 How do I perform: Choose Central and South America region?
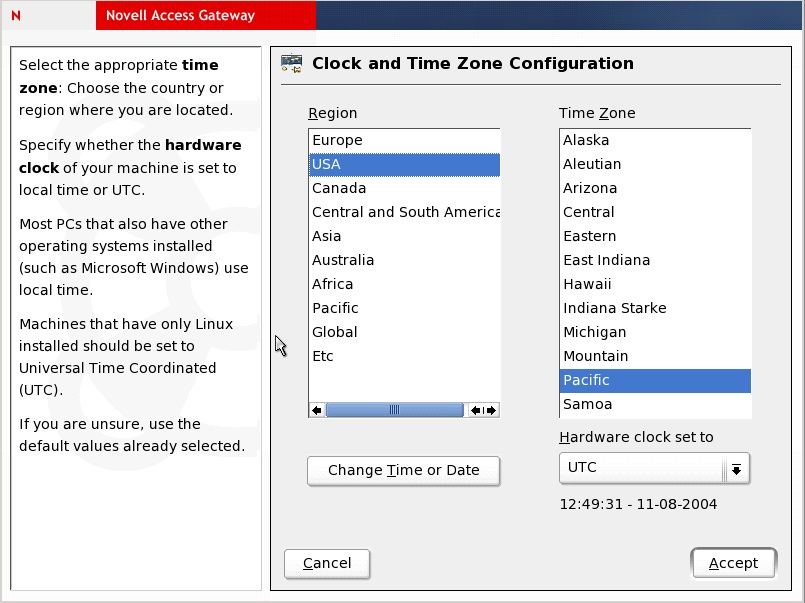404,212
